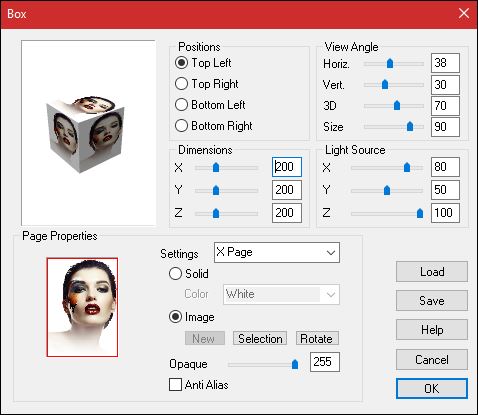The image size is (478, 415).
Task: Click into the Dimensions X input field
Action: point(287,167)
